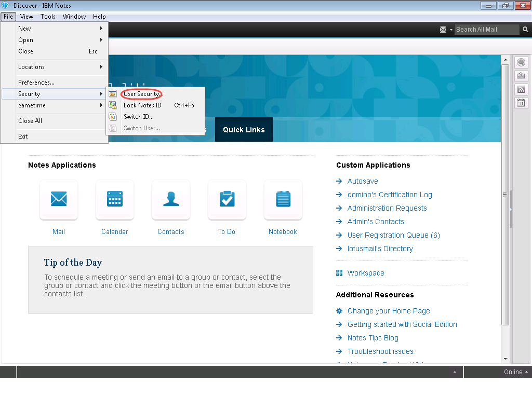The width and height of the screenshot is (532, 398).
Task: Open lotusmail's Directory link
Action: point(380,249)
